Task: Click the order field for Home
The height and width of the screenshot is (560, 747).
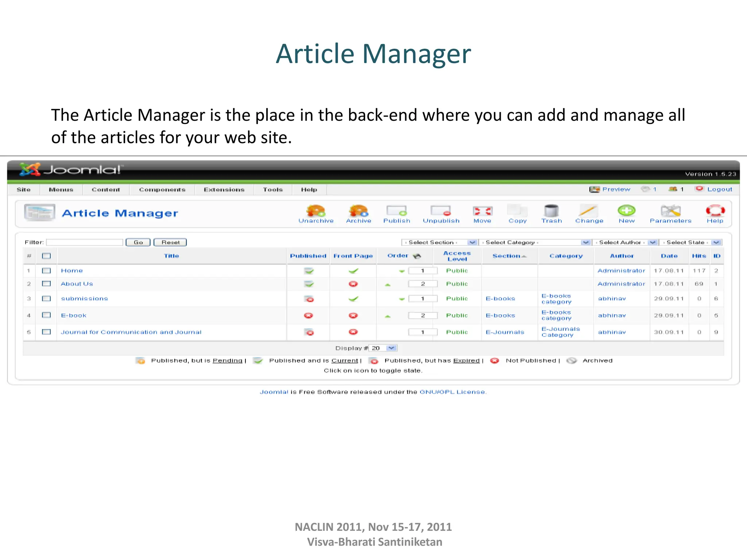Action: 423,271
